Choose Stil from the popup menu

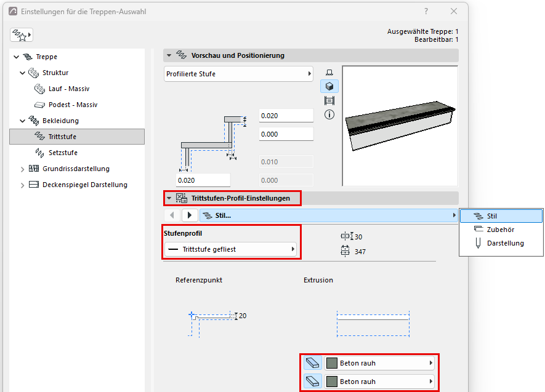501,216
